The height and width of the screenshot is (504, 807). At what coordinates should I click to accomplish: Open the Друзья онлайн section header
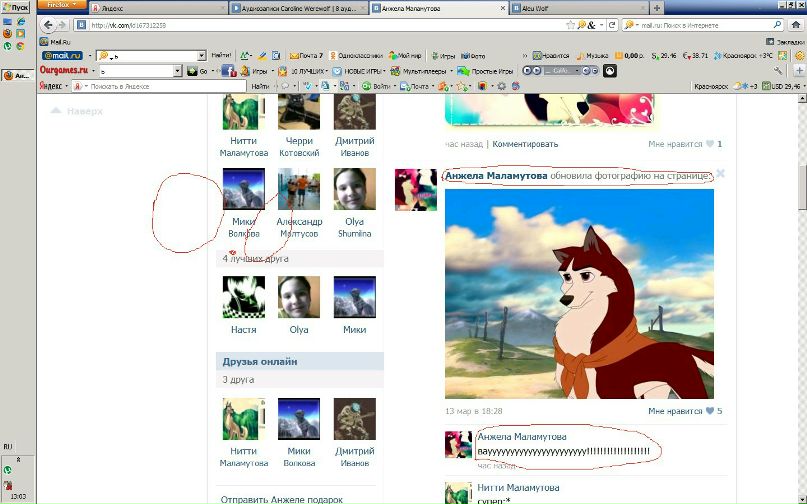click(x=300, y=361)
